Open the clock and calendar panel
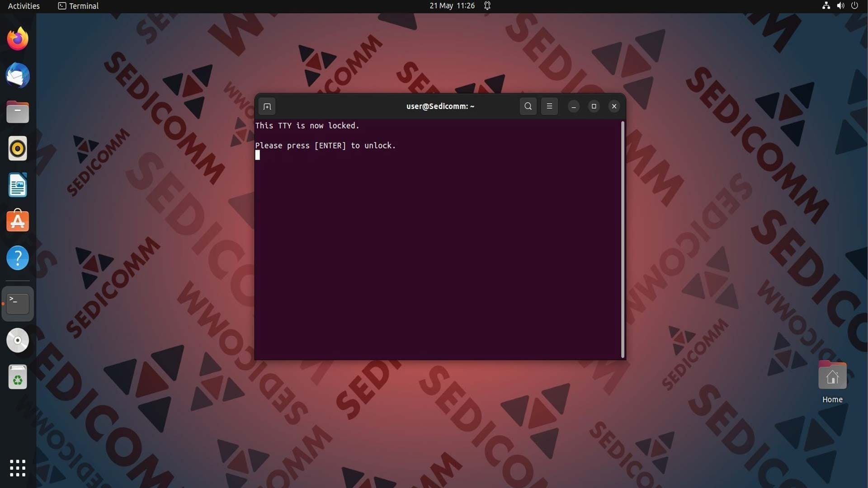The height and width of the screenshot is (488, 868). [452, 6]
